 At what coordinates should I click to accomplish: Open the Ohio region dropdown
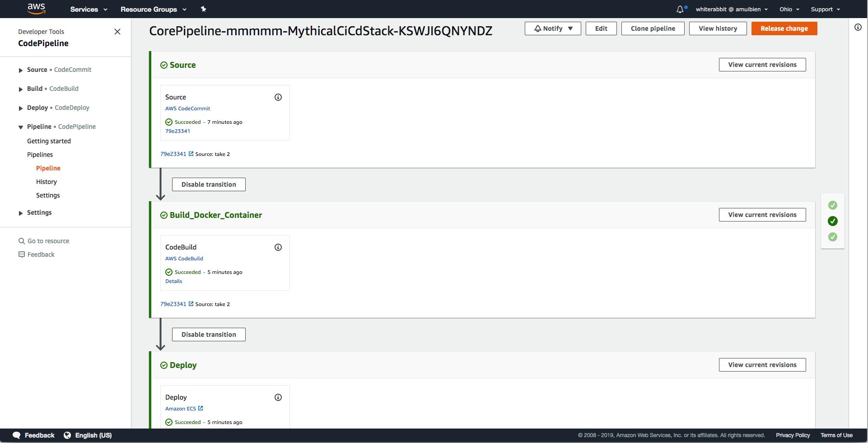(x=789, y=9)
